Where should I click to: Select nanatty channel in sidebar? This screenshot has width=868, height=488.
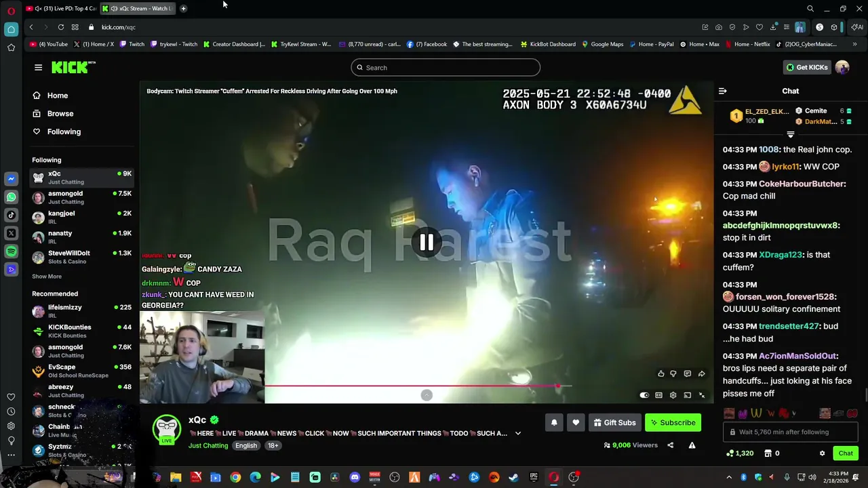point(81,237)
